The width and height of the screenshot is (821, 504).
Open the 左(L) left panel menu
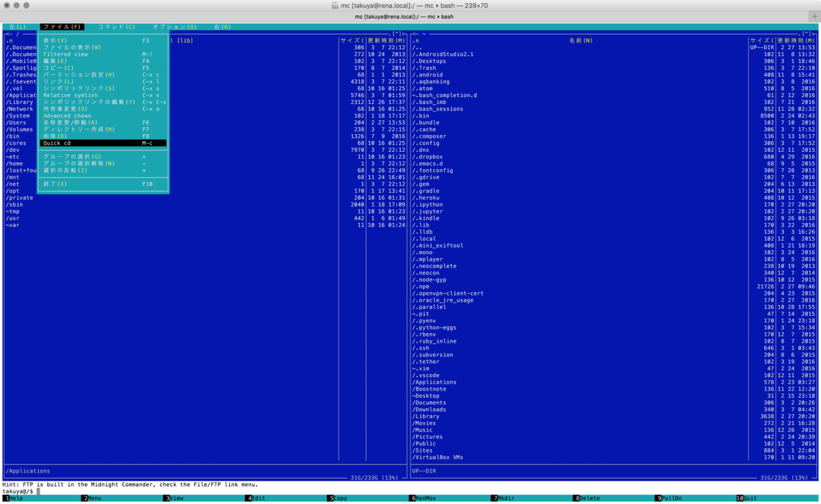(x=18, y=27)
